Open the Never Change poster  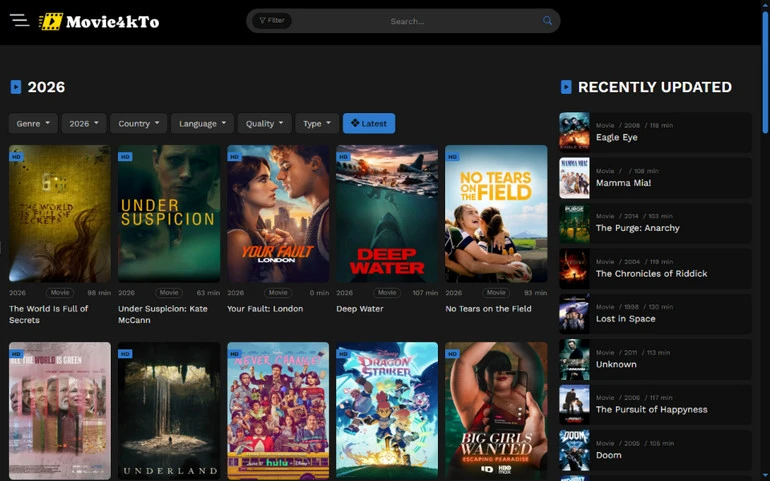coord(278,411)
